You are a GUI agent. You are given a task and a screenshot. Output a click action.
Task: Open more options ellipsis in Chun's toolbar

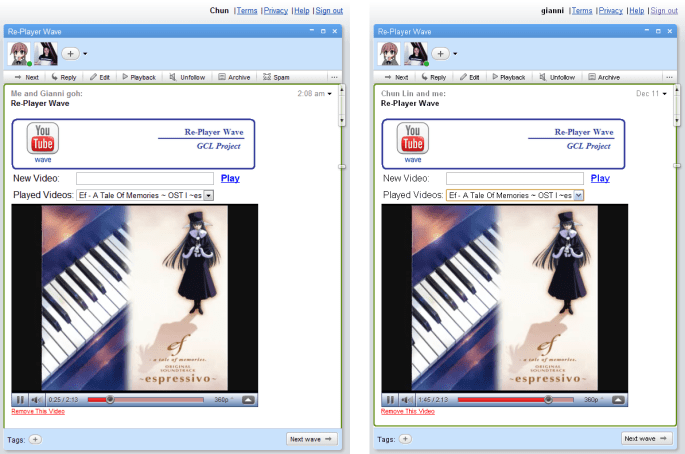[x=334, y=77]
